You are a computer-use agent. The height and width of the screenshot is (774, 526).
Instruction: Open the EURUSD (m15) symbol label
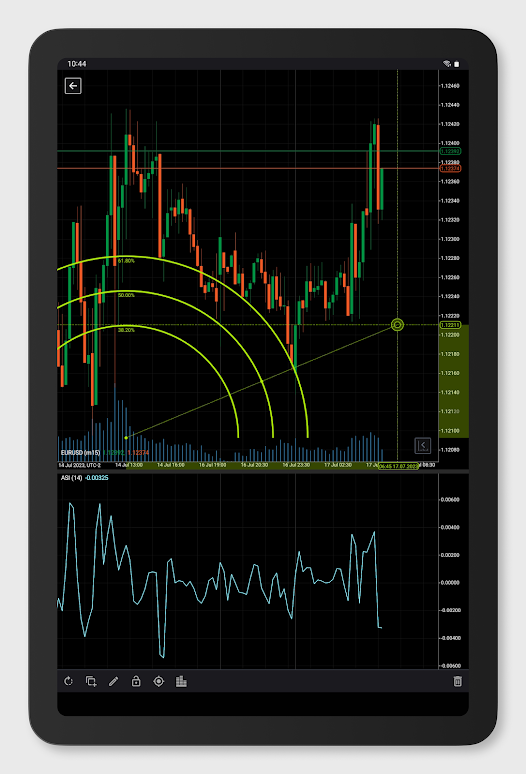pos(80,452)
